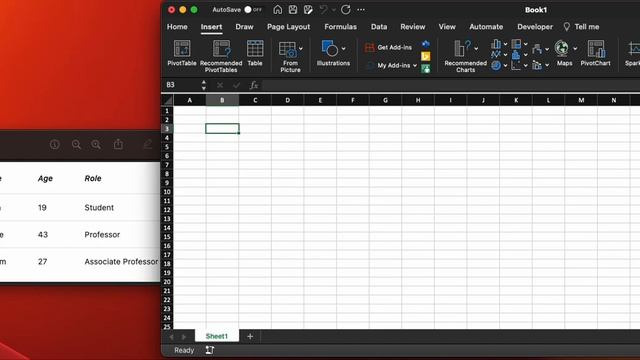Click the Home icon in title bar
The image size is (640, 360).
[x=278, y=10]
